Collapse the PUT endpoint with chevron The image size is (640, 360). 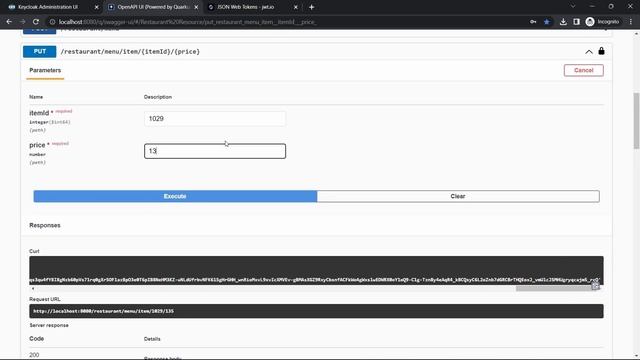coord(589,52)
